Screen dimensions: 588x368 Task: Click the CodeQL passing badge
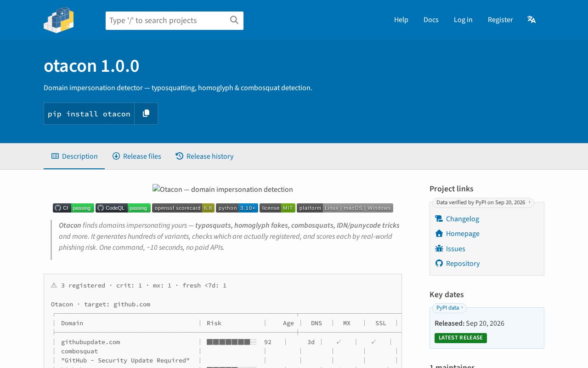pos(123,208)
